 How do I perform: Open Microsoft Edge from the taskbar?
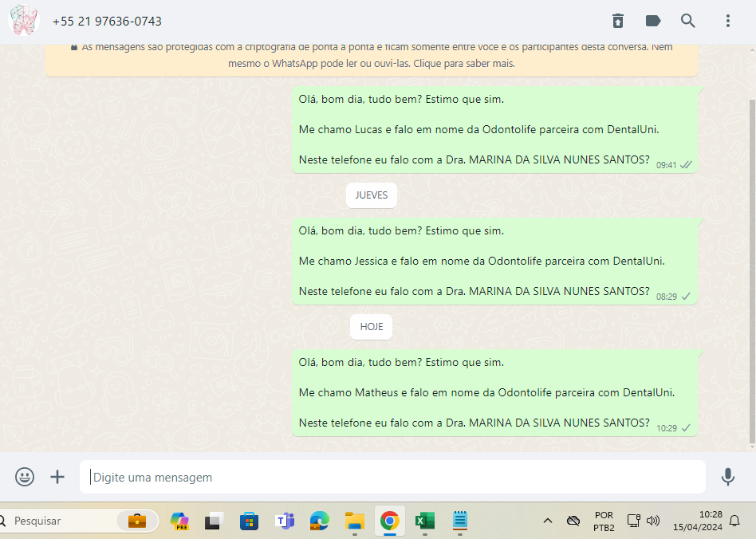[319, 521]
